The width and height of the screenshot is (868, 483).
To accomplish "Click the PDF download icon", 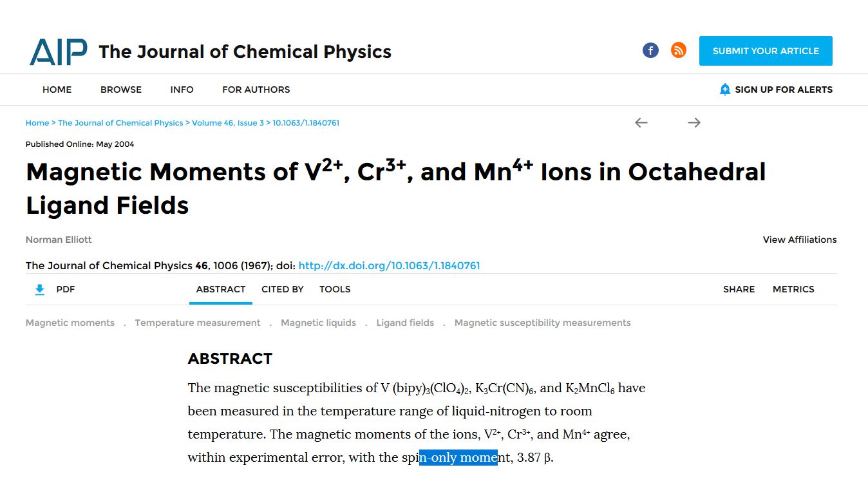I will 39,290.
